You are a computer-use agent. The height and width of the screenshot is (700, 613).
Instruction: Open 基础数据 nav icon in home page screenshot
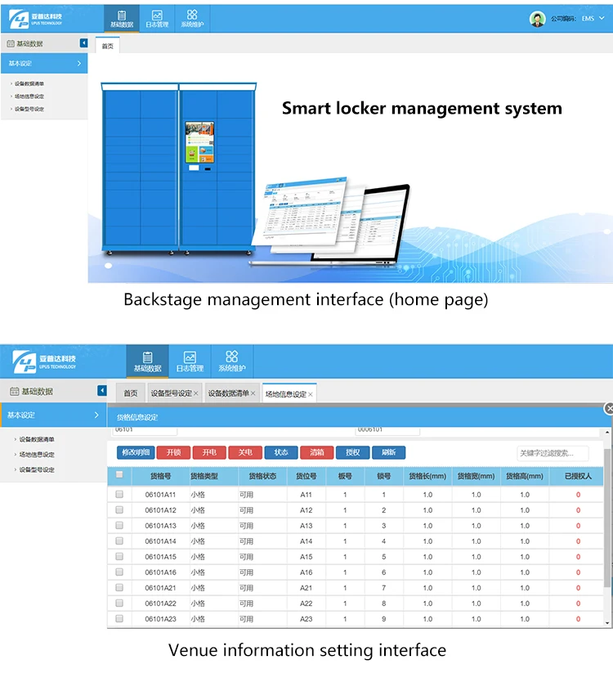point(121,19)
